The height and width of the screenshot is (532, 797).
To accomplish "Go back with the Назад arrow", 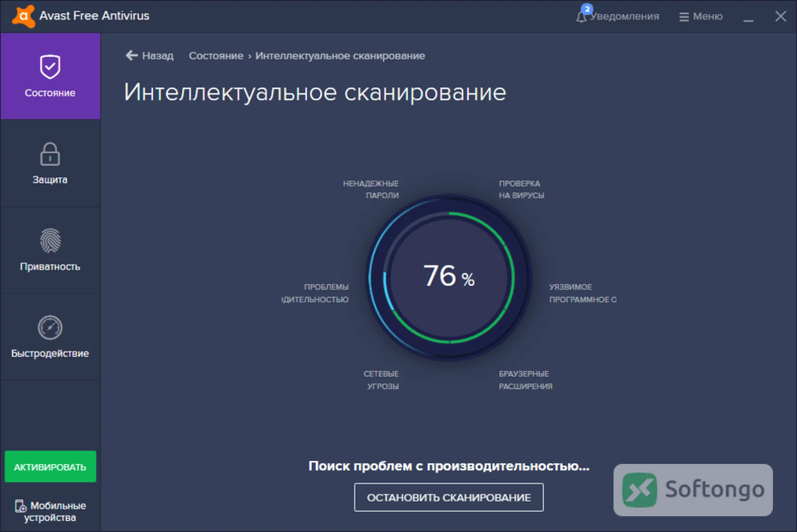I will [x=149, y=56].
